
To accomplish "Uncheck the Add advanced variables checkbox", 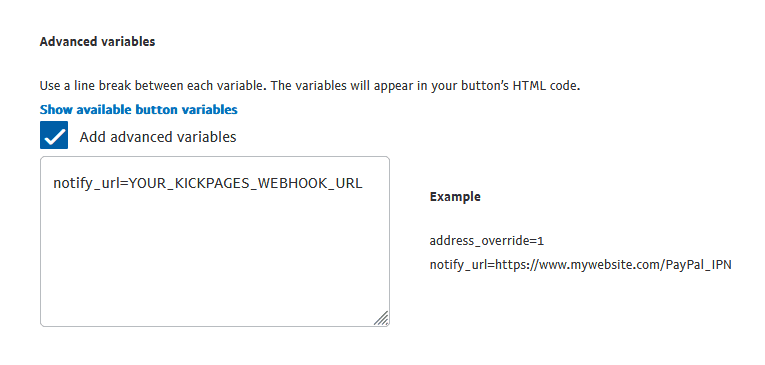I will coord(54,135).
